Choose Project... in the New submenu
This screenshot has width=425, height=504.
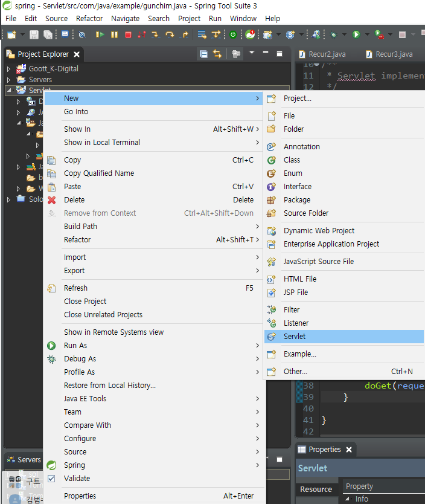[344, 99]
